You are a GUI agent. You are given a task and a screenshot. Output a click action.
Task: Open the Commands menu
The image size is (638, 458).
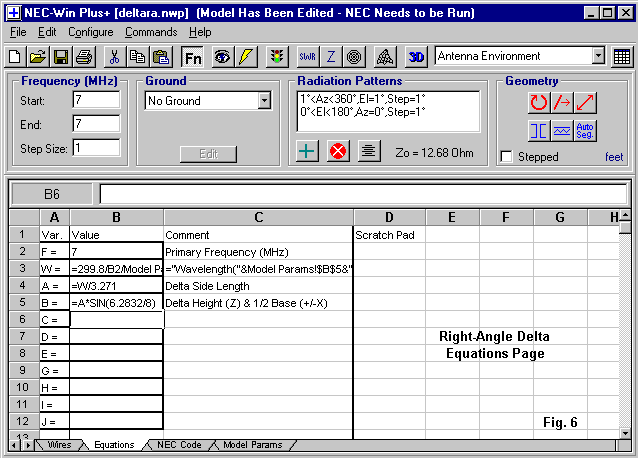coord(151,32)
